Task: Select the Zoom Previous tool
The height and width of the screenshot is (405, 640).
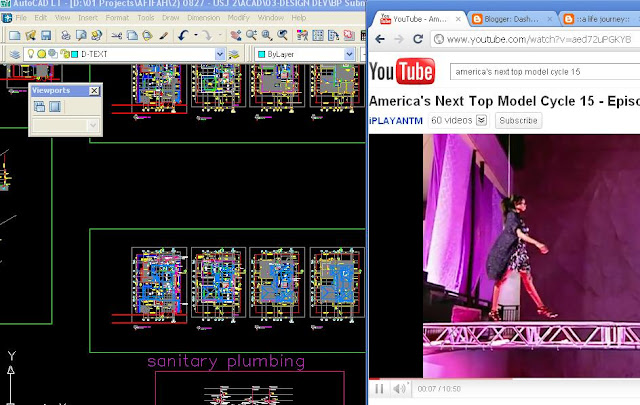Action: point(282,36)
